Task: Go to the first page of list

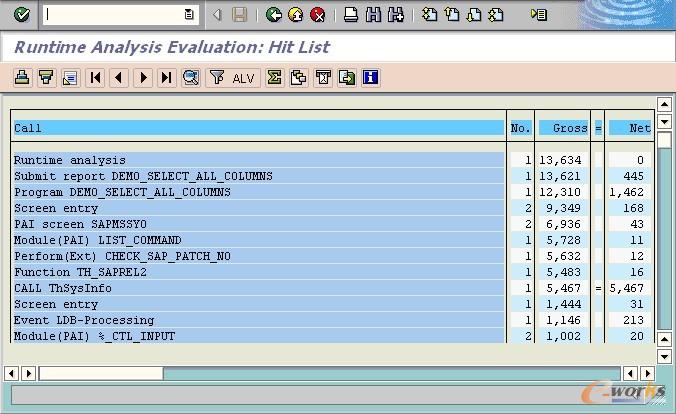Action: pos(96,77)
